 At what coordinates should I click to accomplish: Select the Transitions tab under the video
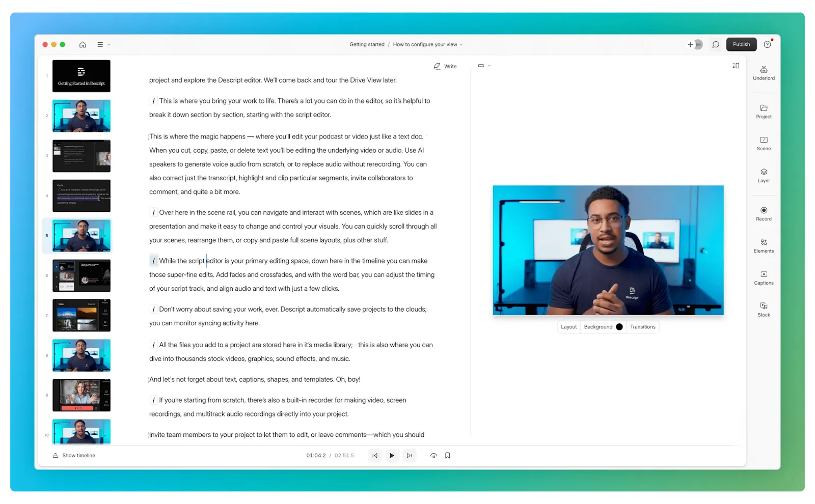click(x=642, y=327)
